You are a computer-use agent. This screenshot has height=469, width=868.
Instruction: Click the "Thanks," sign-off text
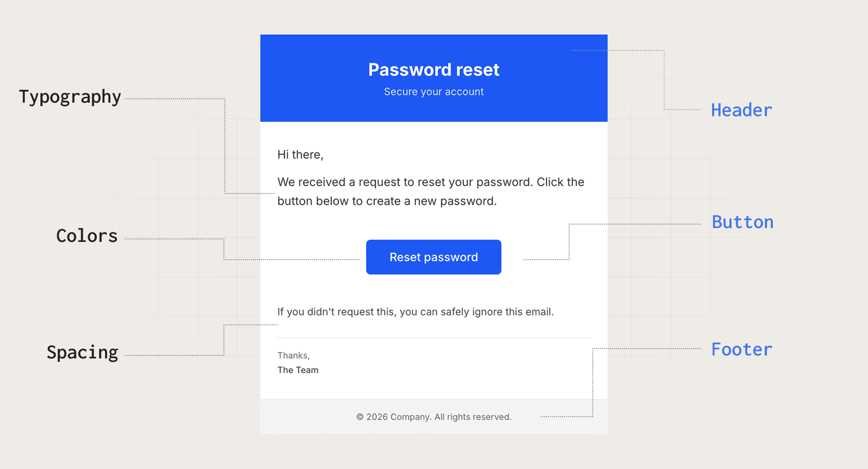tap(293, 355)
